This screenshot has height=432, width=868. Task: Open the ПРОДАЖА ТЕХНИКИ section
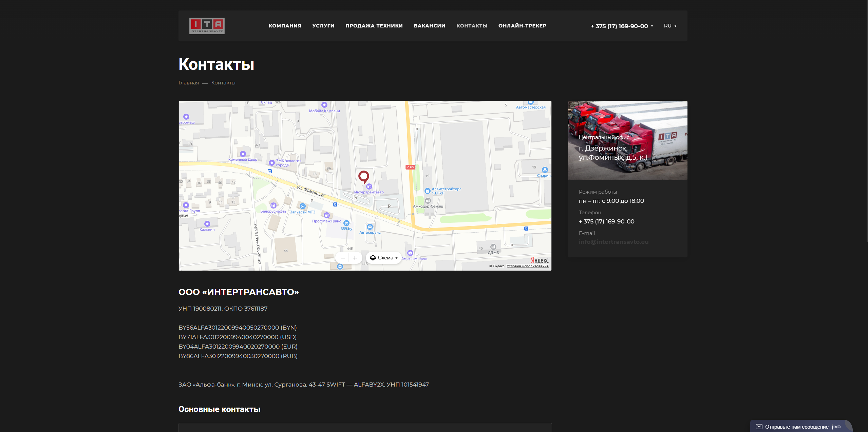[374, 26]
